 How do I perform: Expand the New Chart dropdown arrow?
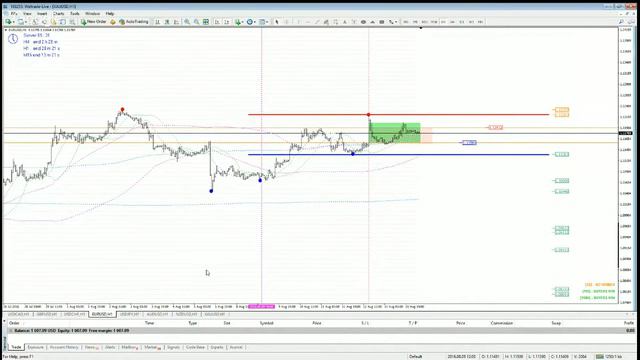[x=13, y=22]
